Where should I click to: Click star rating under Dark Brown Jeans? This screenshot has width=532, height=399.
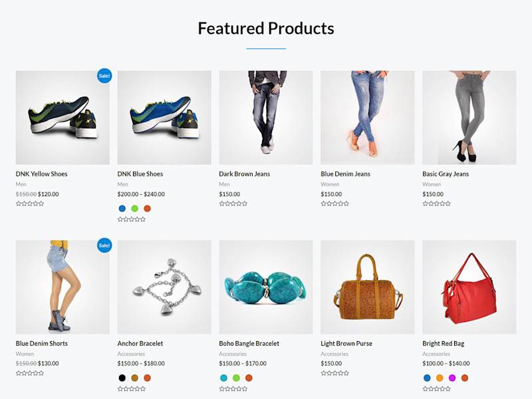(233, 203)
